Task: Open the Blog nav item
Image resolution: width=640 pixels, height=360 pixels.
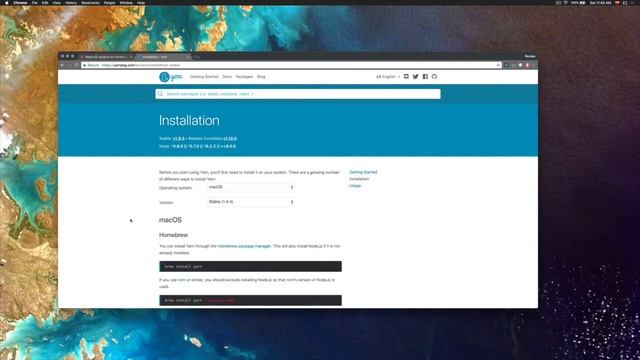Action: (261, 77)
